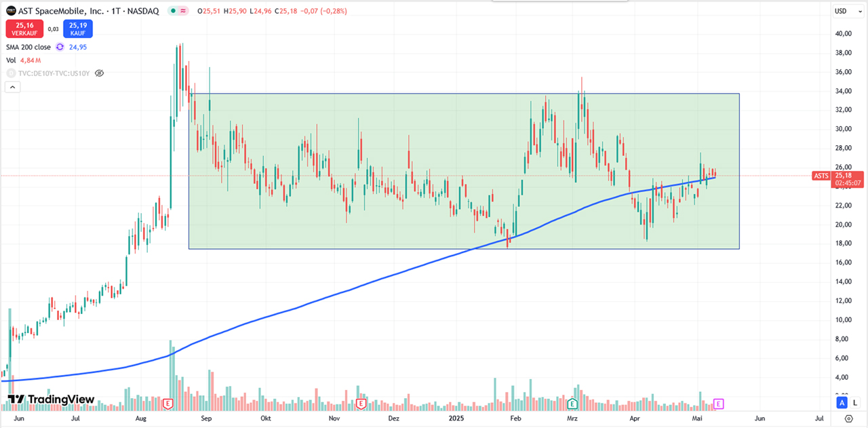Click the green market status dot

[x=174, y=11]
